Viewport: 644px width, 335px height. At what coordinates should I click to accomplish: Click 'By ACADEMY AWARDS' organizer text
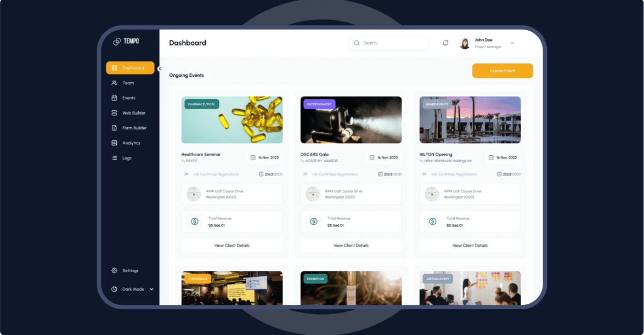coord(319,161)
